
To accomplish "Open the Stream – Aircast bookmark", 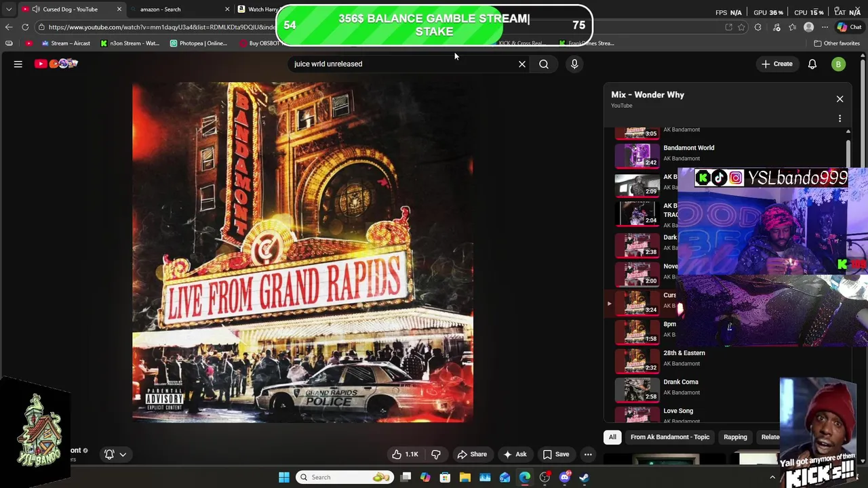I will tap(66, 43).
